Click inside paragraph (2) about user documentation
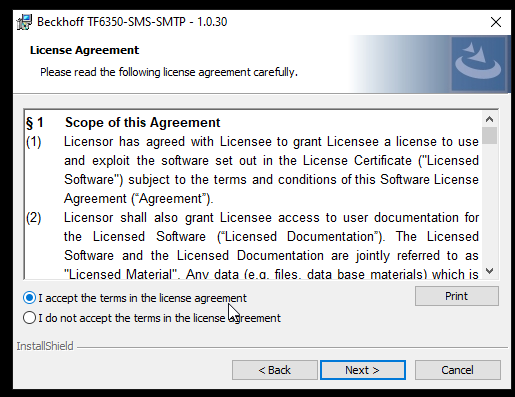Screen dimensions: 515x397 (271, 246)
